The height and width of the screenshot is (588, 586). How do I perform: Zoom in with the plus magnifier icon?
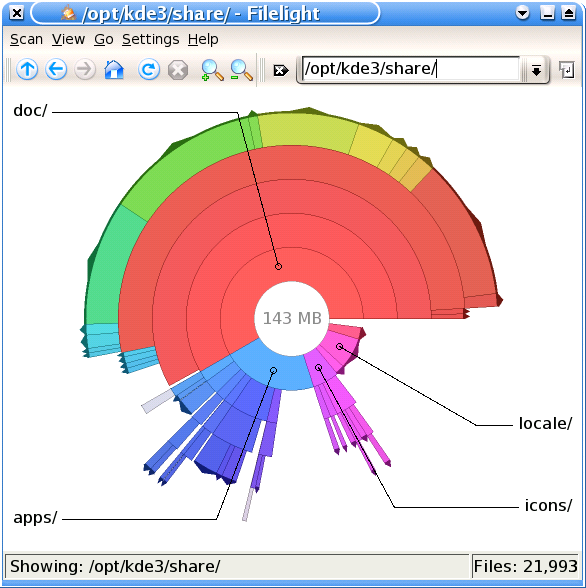tap(212, 70)
